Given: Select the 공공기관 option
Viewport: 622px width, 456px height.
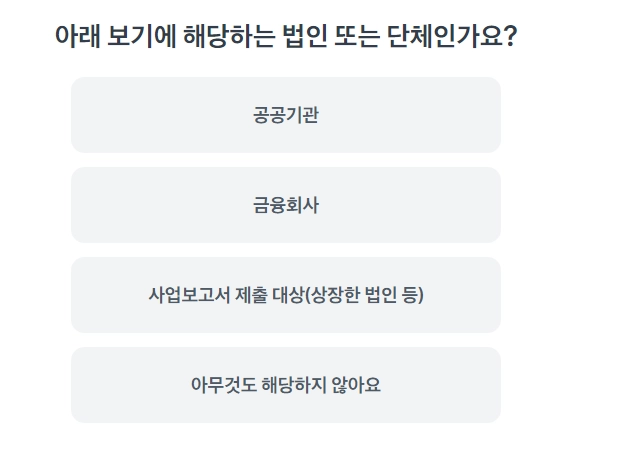Looking at the screenshot, I should (x=285, y=115).
